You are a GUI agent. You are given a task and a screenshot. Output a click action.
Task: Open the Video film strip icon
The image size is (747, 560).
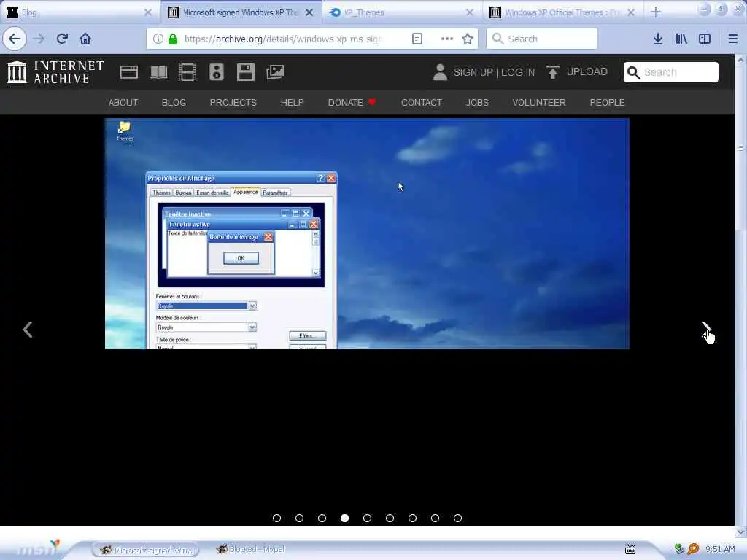(x=187, y=72)
